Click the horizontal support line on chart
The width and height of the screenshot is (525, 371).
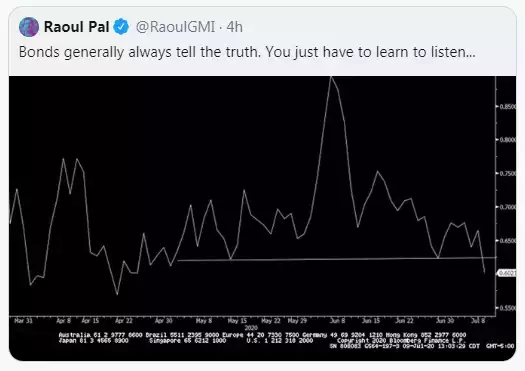tap(336, 259)
